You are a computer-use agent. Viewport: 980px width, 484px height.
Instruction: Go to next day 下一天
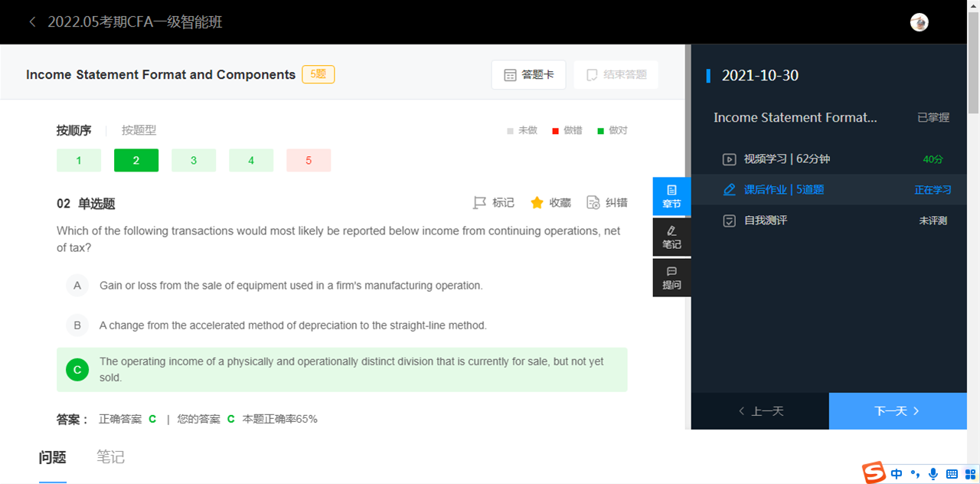point(898,411)
